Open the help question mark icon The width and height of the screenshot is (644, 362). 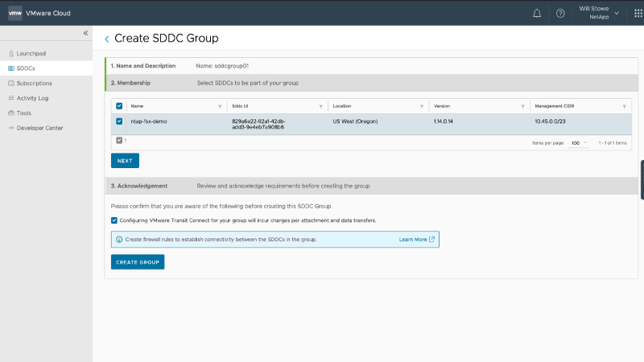click(560, 13)
